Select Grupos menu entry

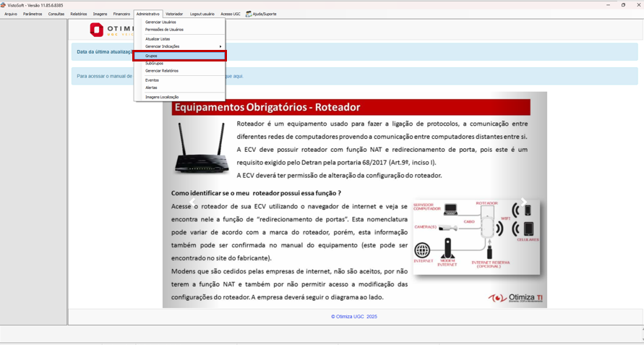point(179,56)
